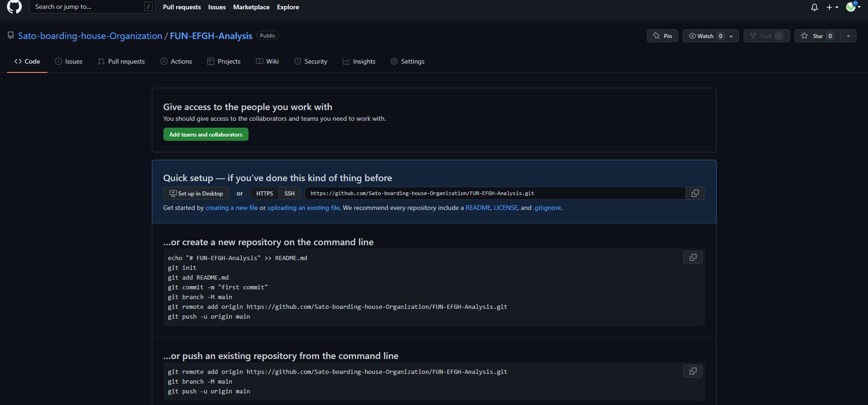Click Add teams and collaborators
Viewport: 868px width, 405px height.
click(206, 134)
